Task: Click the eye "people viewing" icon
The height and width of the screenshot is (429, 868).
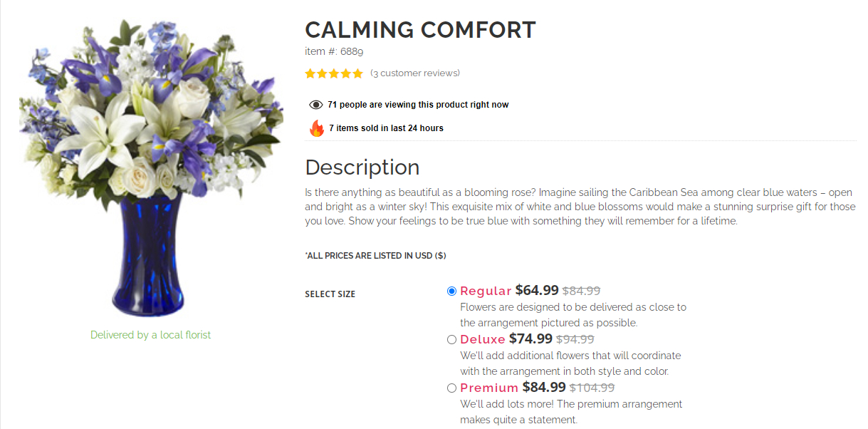Action: [x=315, y=104]
